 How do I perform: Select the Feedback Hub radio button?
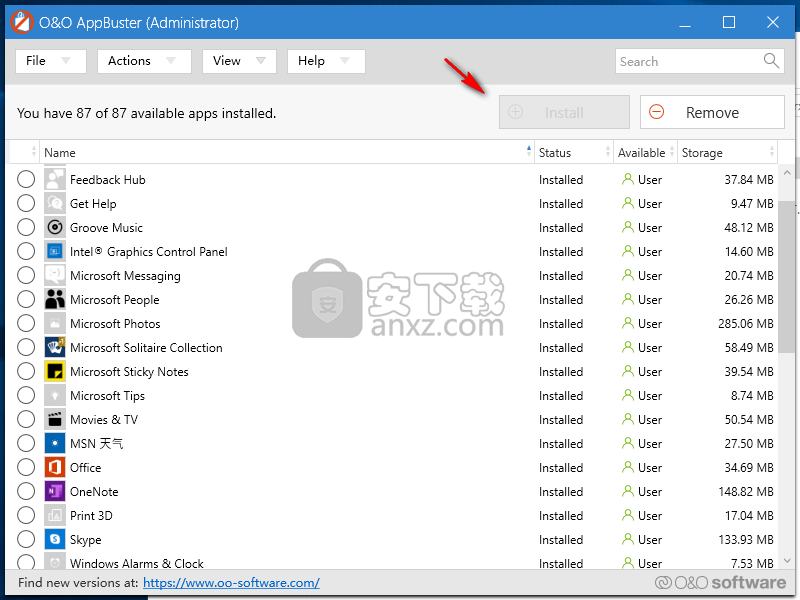[26, 179]
